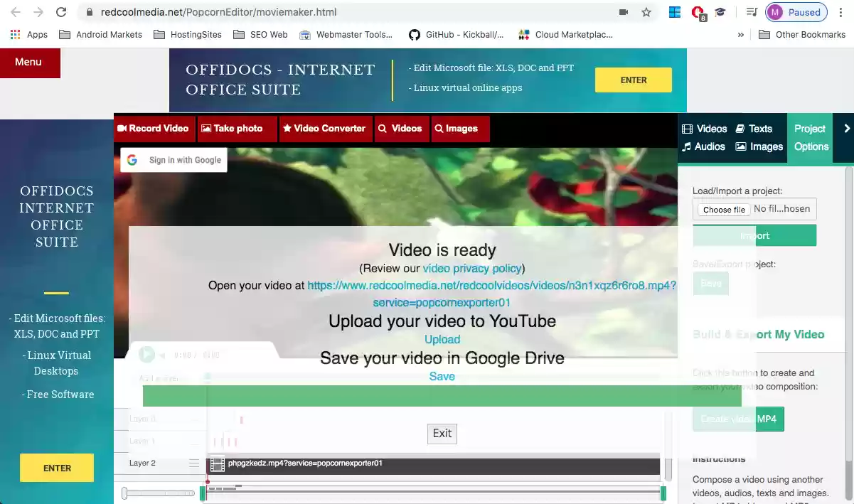Image resolution: width=854 pixels, height=504 pixels.
Task: Open the media control icon in Chrome toolbar
Action: 751,12
